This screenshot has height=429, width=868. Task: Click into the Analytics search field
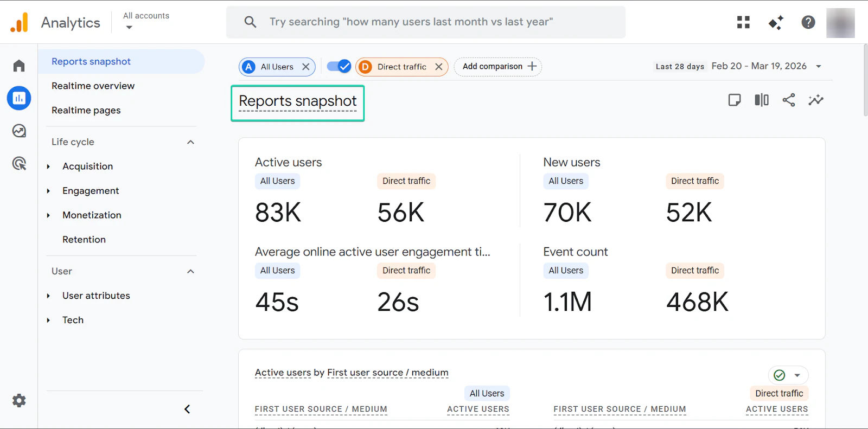click(426, 22)
